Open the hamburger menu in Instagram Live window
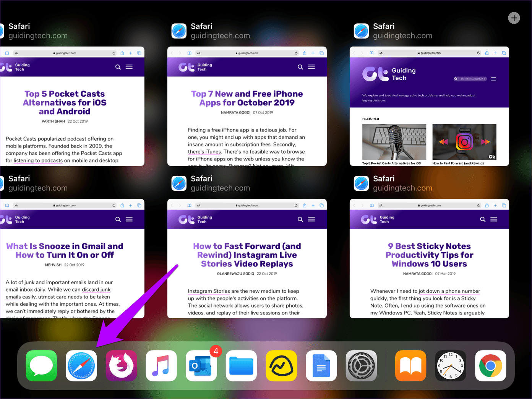The height and width of the screenshot is (399, 532). coord(311,219)
